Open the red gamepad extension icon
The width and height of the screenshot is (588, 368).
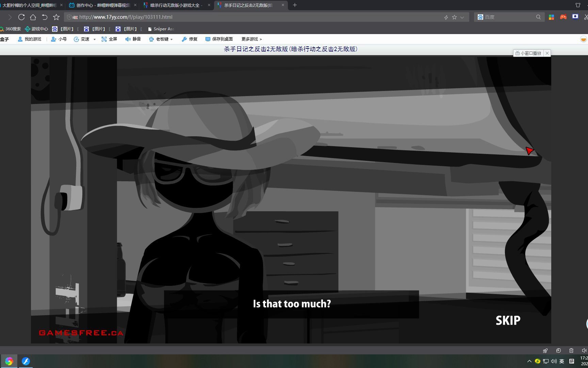click(563, 17)
